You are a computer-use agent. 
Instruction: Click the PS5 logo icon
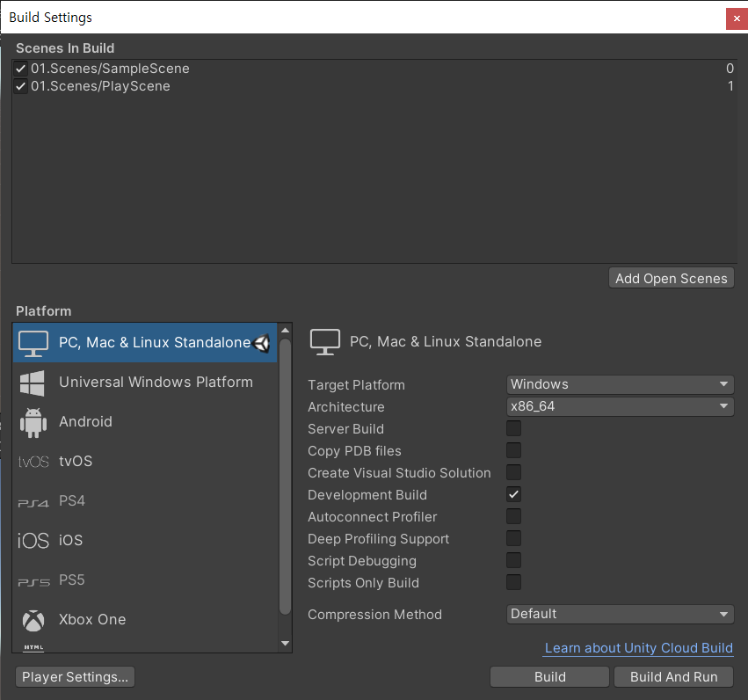pyautogui.click(x=34, y=582)
